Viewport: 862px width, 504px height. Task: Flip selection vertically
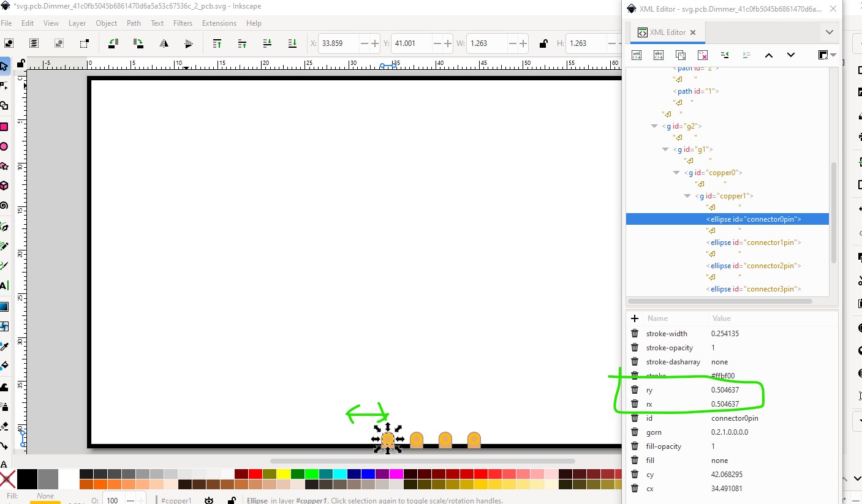coord(189,43)
